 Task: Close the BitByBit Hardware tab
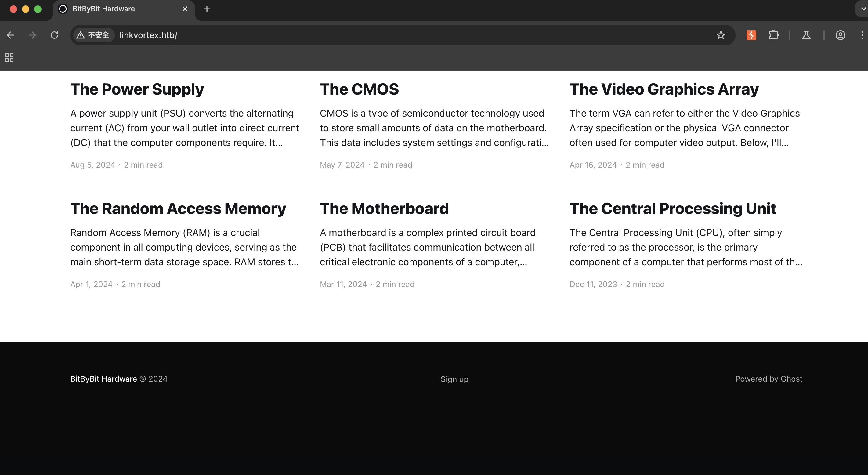coord(185,9)
